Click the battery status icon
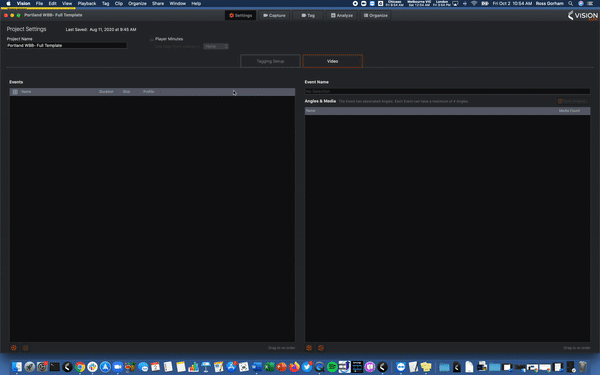600x375 pixels. 485,3
